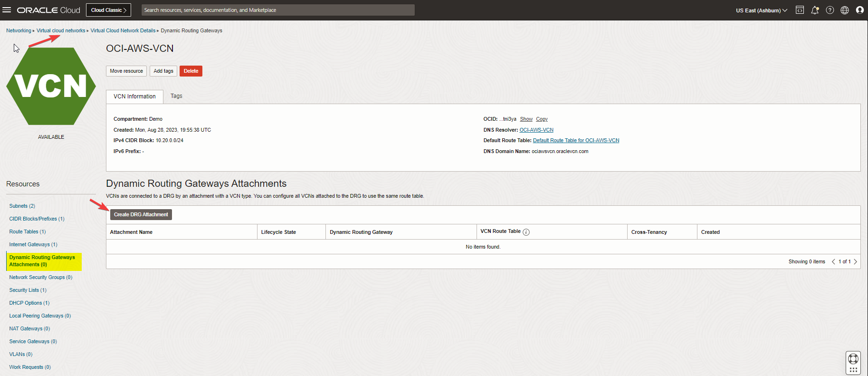
Task: Click into the search resources field
Action: click(x=278, y=10)
